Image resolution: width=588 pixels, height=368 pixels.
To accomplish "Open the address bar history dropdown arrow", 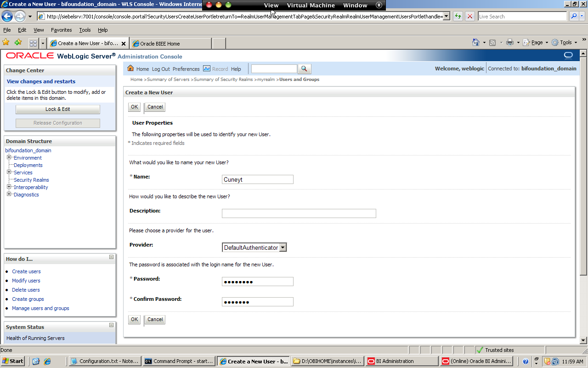I will 446,16.
